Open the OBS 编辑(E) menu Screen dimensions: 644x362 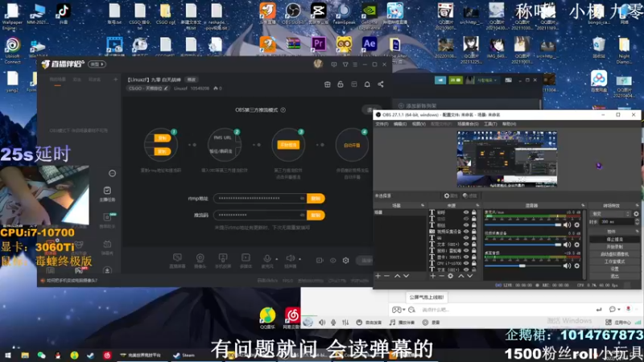click(x=400, y=124)
